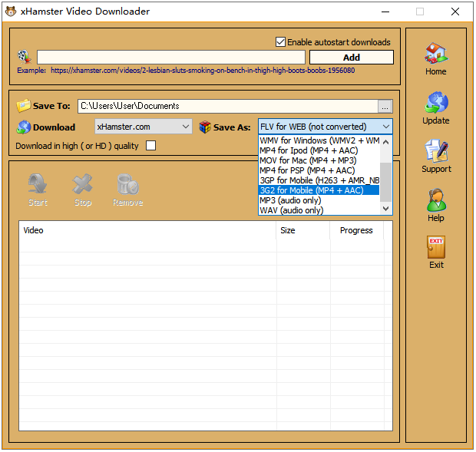The image size is (476, 452).
Task: Click the Add button
Action: (x=352, y=58)
